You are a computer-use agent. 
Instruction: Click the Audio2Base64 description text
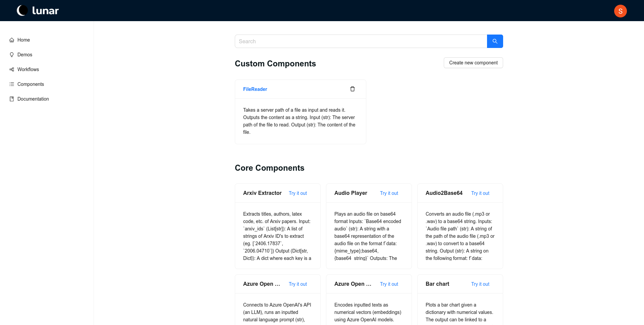point(460,236)
